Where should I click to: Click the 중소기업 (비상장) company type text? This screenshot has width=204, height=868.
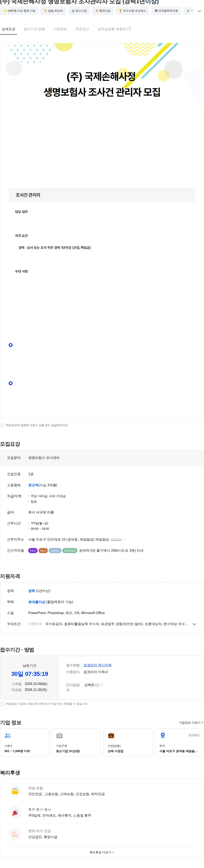click(68, 751)
